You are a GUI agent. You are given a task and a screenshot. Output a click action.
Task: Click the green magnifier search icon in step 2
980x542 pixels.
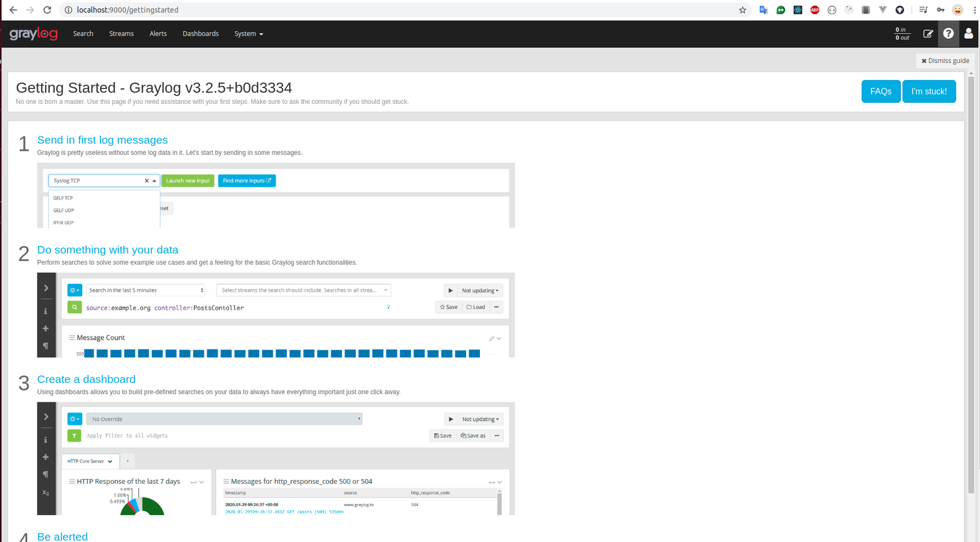[74, 308]
